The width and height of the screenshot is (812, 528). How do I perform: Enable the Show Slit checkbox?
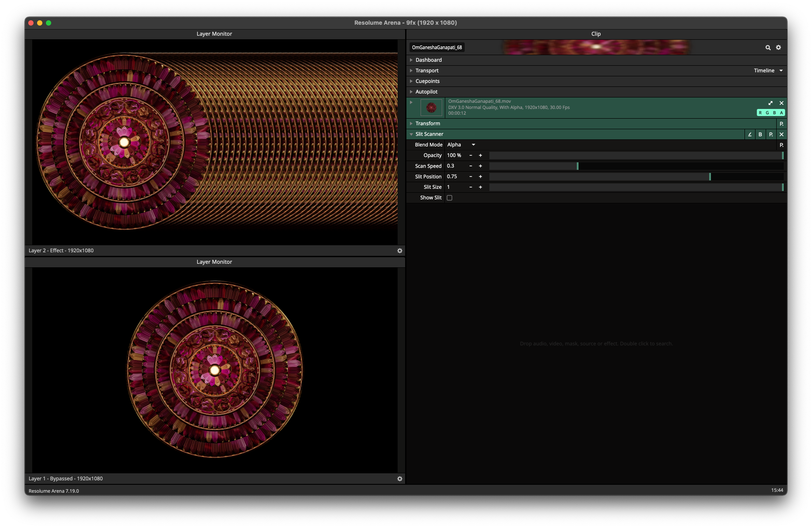pyautogui.click(x=450, y=198)
